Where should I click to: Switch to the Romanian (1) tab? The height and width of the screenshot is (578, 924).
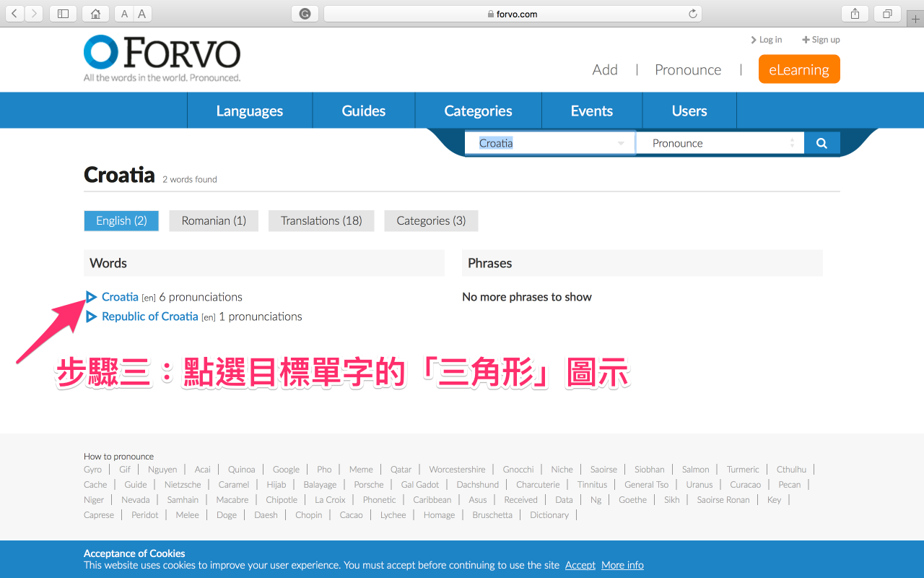(214, 221)
